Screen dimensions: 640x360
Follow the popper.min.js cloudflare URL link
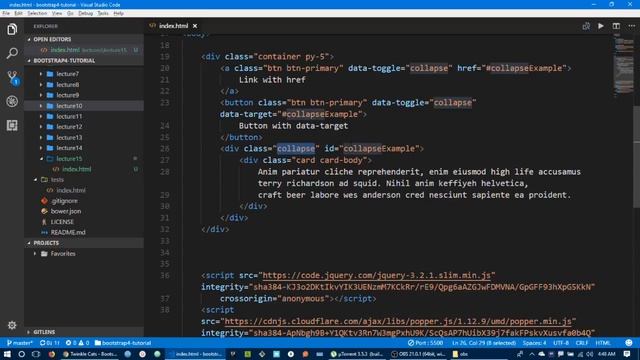pos(398,321)
